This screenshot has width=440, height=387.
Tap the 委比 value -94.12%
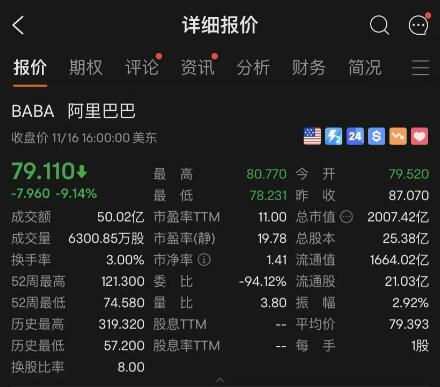click(x=263, y=282)
